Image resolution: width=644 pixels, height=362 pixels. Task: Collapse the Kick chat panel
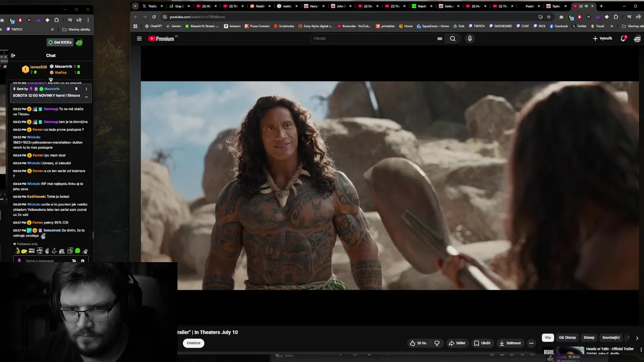coord(13,55)
